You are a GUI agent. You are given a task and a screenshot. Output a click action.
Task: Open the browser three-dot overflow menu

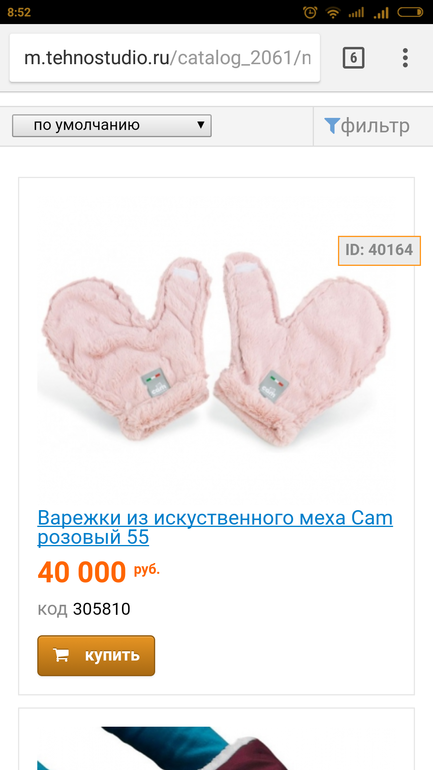405,58
